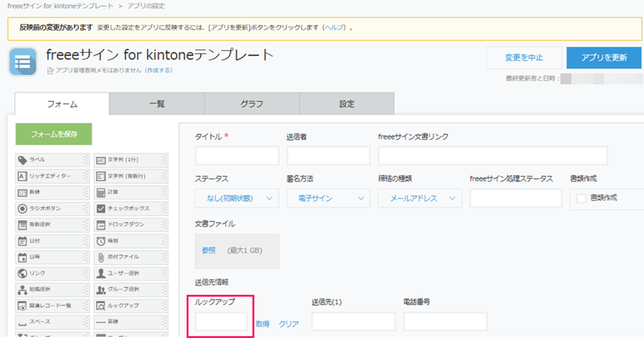Select the ドロップダウン palette field icon

101,224
